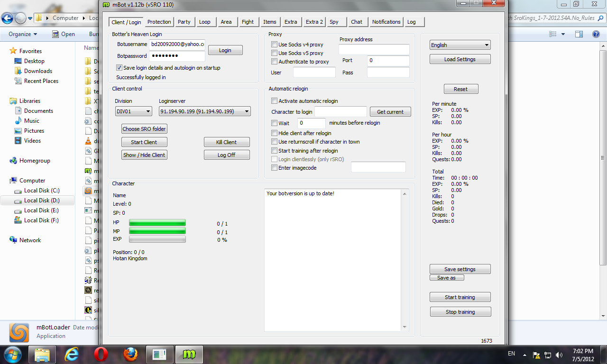Open Explorer help question mark icon

pyautogui.click(x=596, y=34)
